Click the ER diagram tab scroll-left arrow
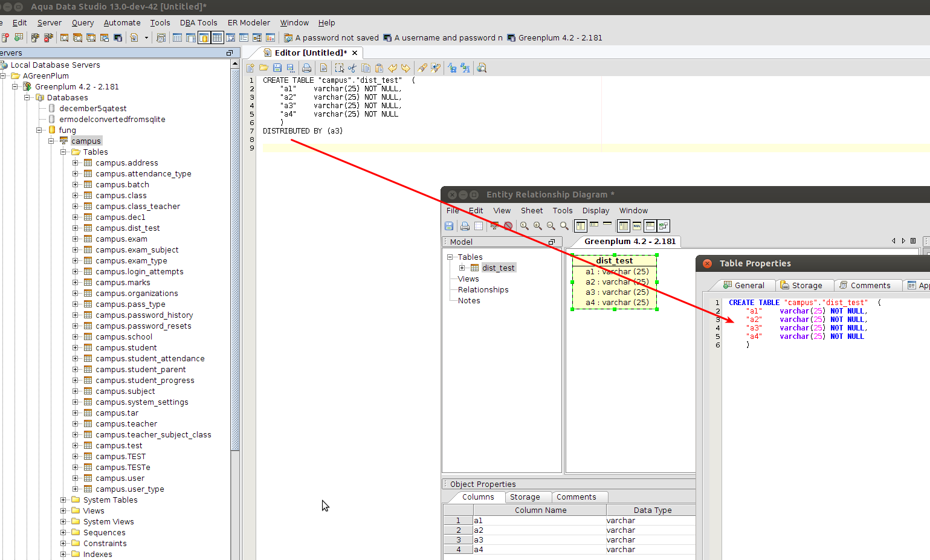This screenshot has height=560, width=930. click(x=894, y=241)
